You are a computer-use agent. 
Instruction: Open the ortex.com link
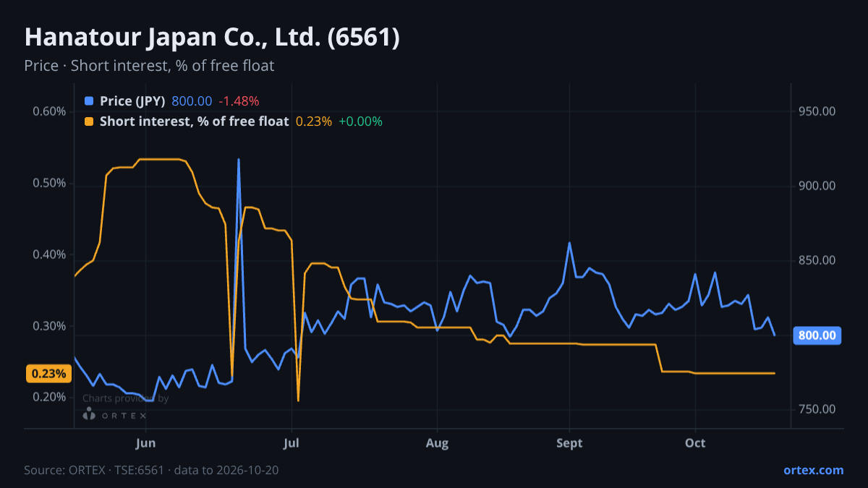(x=814, y=470)
